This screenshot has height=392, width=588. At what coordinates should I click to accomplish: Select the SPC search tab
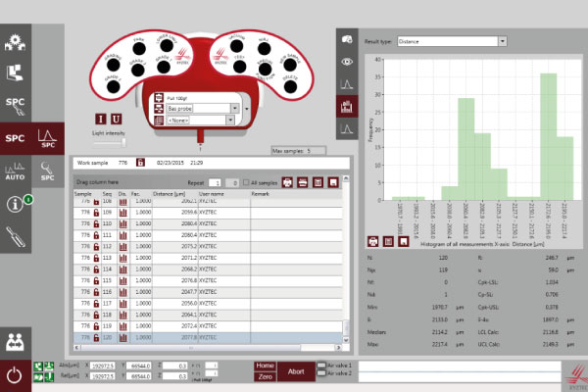[x=46, y=172]
